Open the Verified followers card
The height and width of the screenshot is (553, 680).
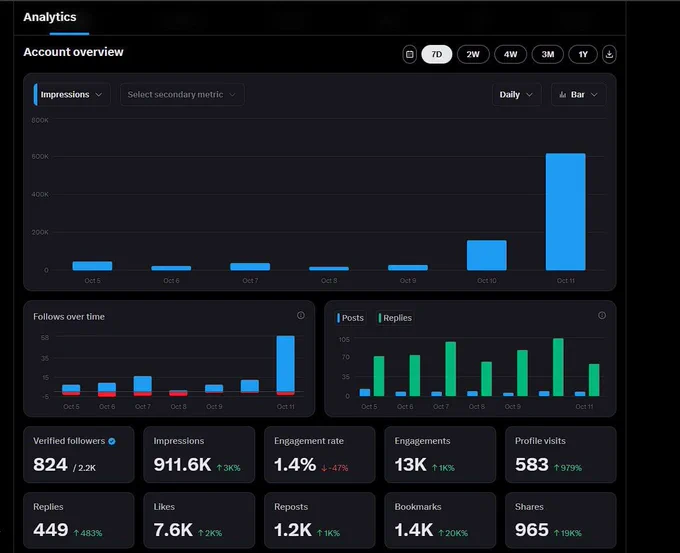coord(78,455)
